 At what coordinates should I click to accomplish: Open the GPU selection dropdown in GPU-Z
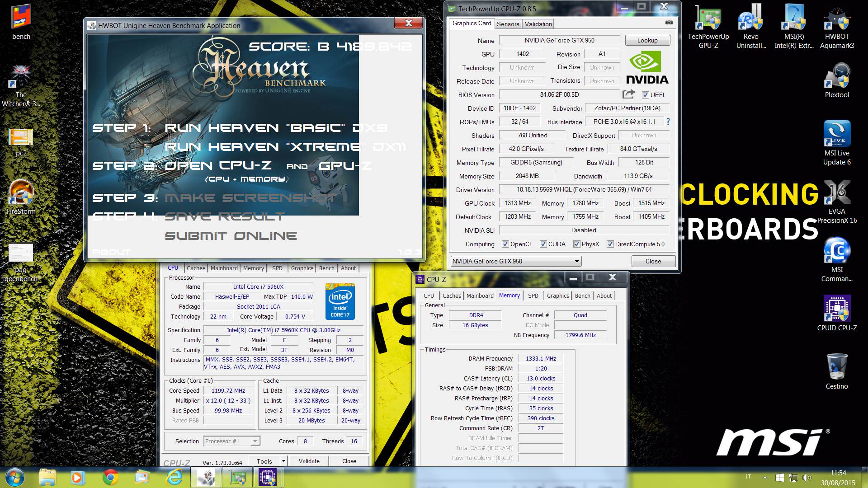pyautogui.click(x=516, y=261)
